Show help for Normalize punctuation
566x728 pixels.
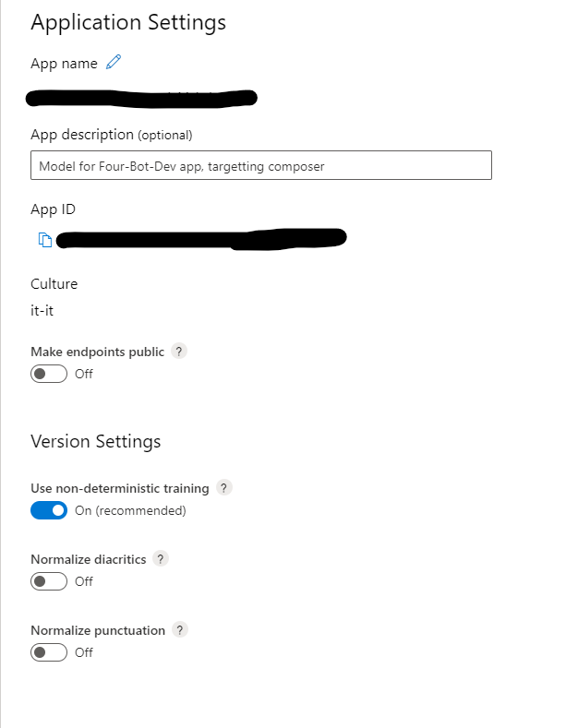coord(180,629)
